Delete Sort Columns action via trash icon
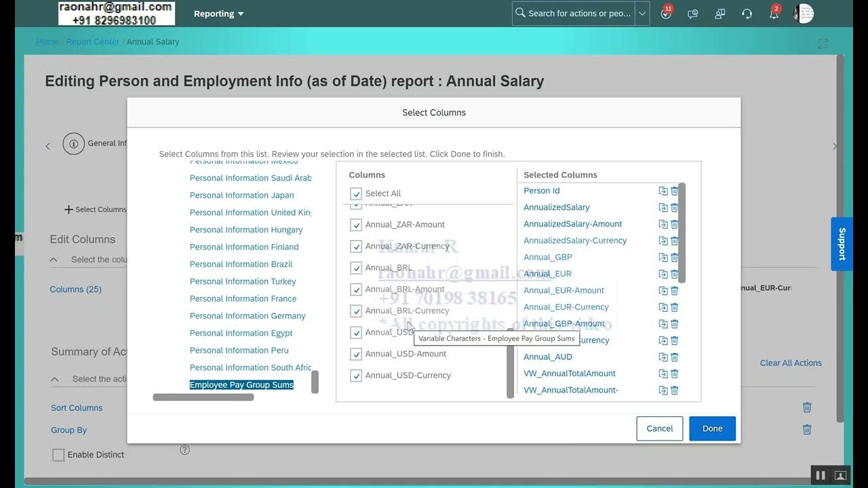Image resolution: width=868 pixels, height=488 pixels. coord(807,407)
